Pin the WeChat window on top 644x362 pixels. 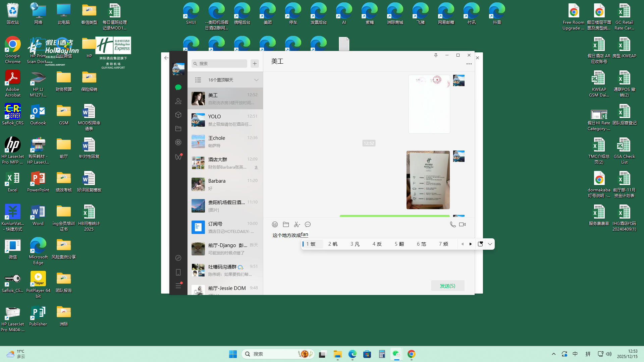[x=436, y=55]
